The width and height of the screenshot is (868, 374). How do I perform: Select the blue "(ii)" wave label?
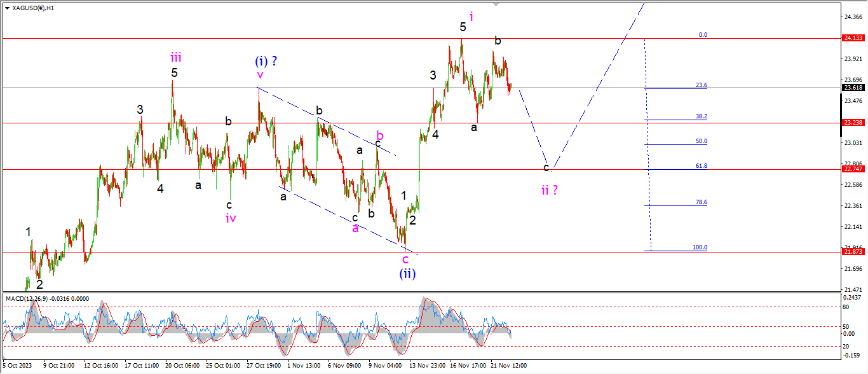point(407,274)
